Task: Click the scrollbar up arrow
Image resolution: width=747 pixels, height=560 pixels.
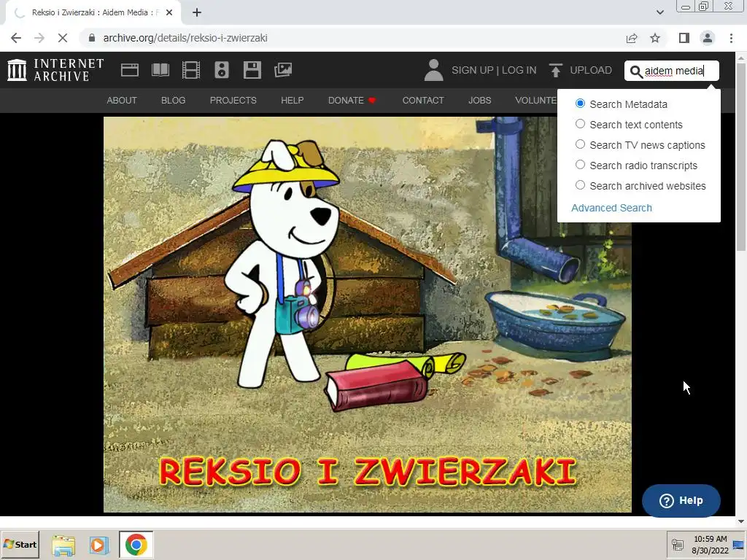Action: pos(741,57)
